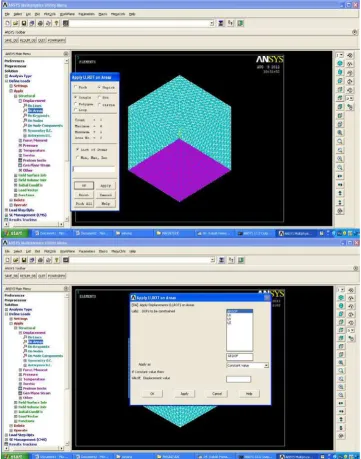Viewport: 361px width, 459px height.
Task: Click printer icon in upper ANSYS toolbar
Action: click(x=40, y=23)
